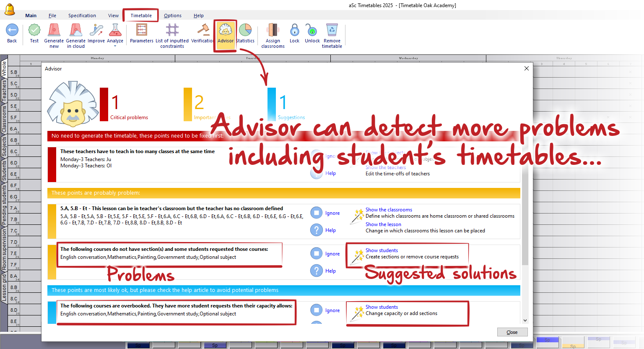Click the Back toolbar button
The width and height of the screenshot is (644, 349).
[x=12, y=34]
